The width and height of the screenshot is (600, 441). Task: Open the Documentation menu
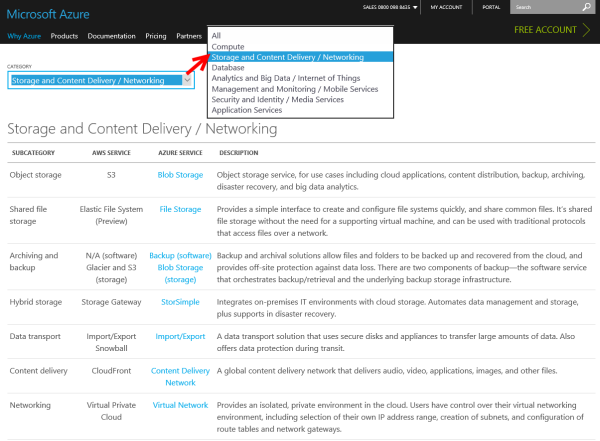111,36
